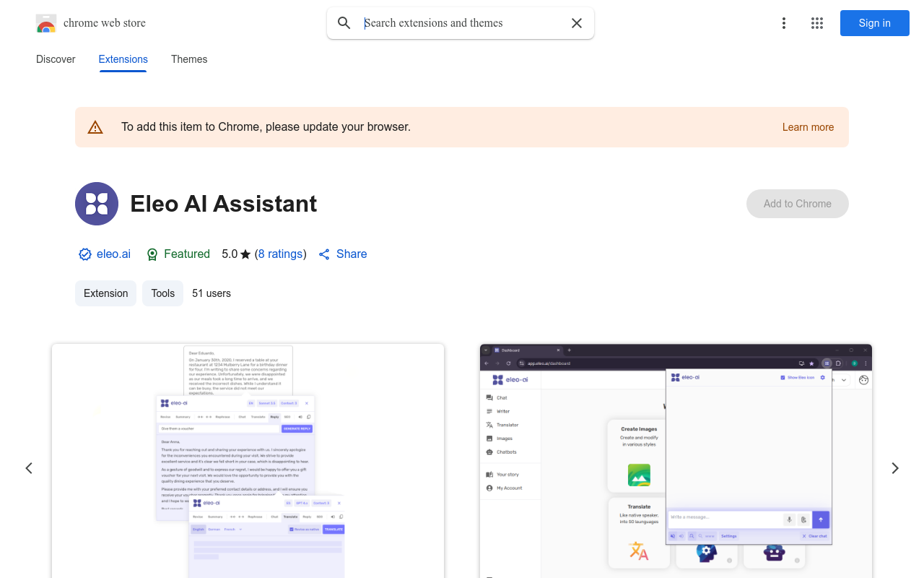This screenshot has height=578, width=924.
Task: Click Translator in the dashboard screenshot sidebar
Action: click(507, 425)
